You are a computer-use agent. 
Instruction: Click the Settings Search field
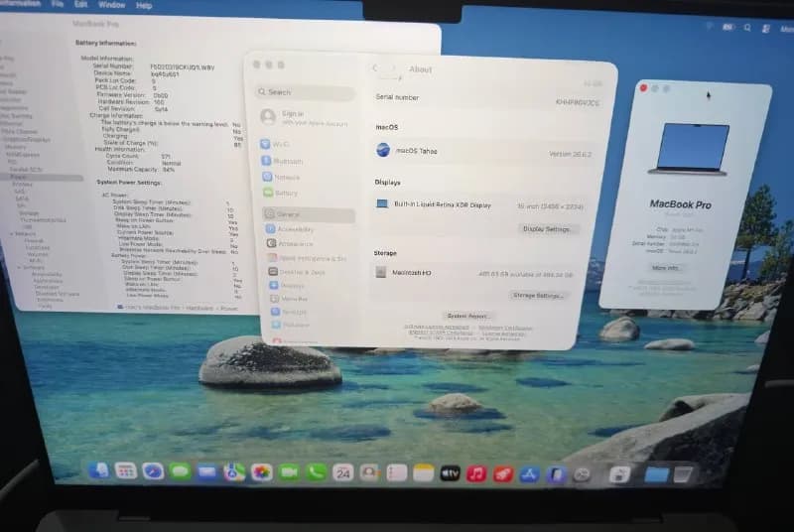tap(305, 92)
